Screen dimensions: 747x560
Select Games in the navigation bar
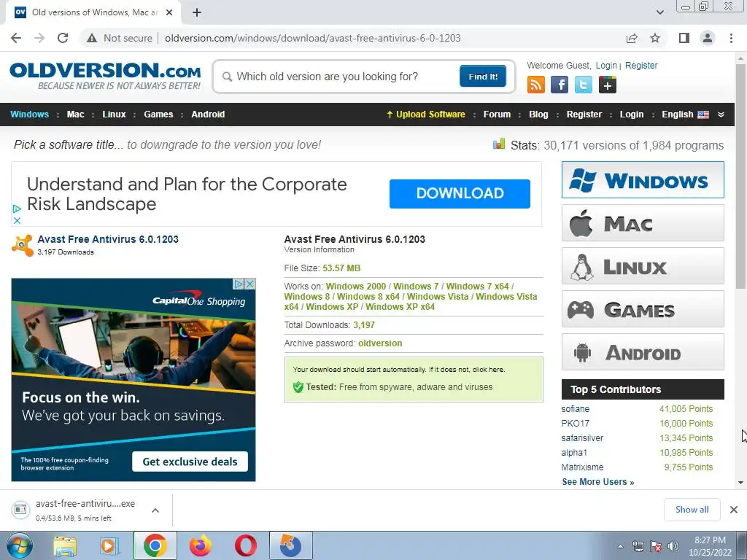(158, 114)
